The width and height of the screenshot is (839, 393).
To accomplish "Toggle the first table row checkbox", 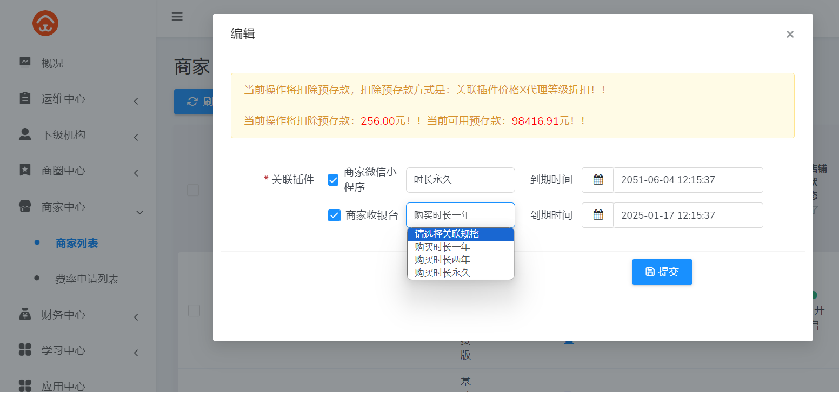I will 193,310.
